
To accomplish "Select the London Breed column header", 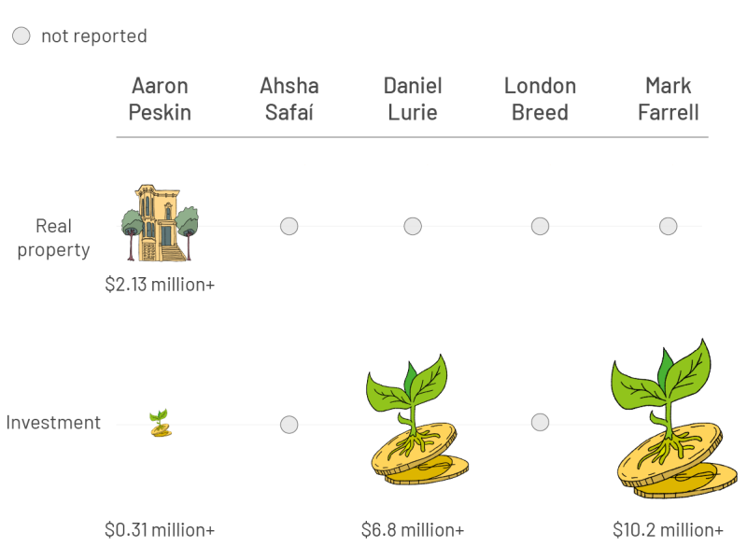I will [x=540, y=99].
